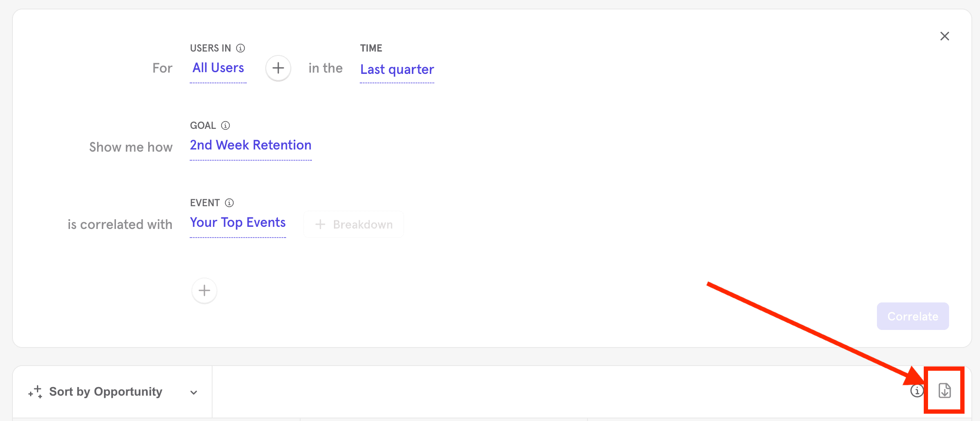
Task: Add another user segment with the plus button
Action: [278, 68]
